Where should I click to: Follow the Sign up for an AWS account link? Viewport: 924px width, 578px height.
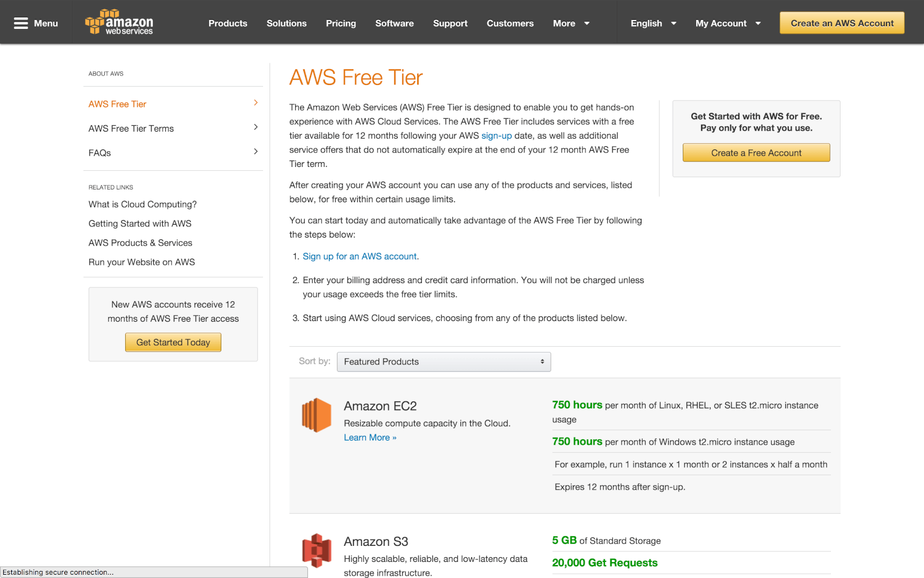click(360, 256)
